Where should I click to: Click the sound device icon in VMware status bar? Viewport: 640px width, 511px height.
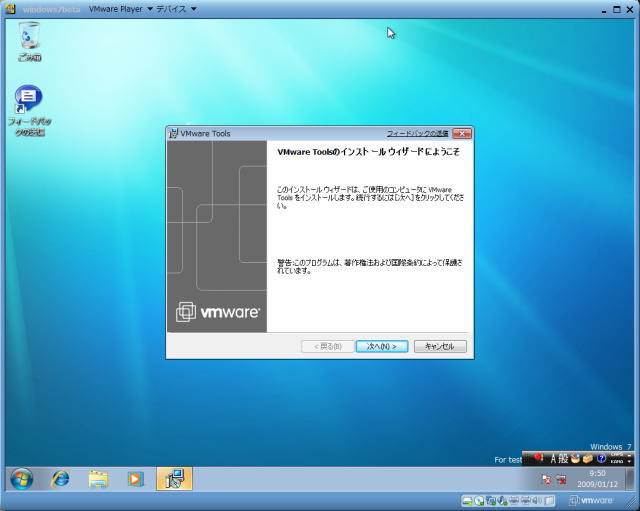tap(536, 500)
